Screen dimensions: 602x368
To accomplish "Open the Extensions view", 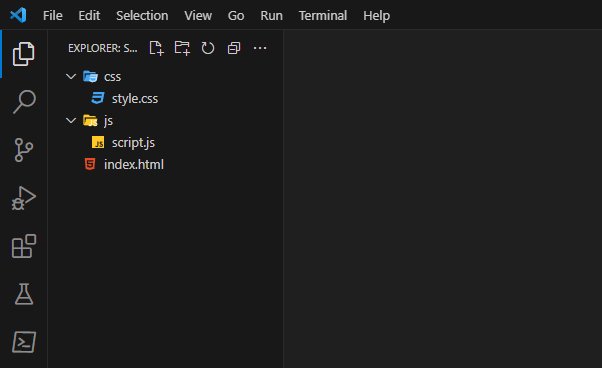I will point(24,246).
